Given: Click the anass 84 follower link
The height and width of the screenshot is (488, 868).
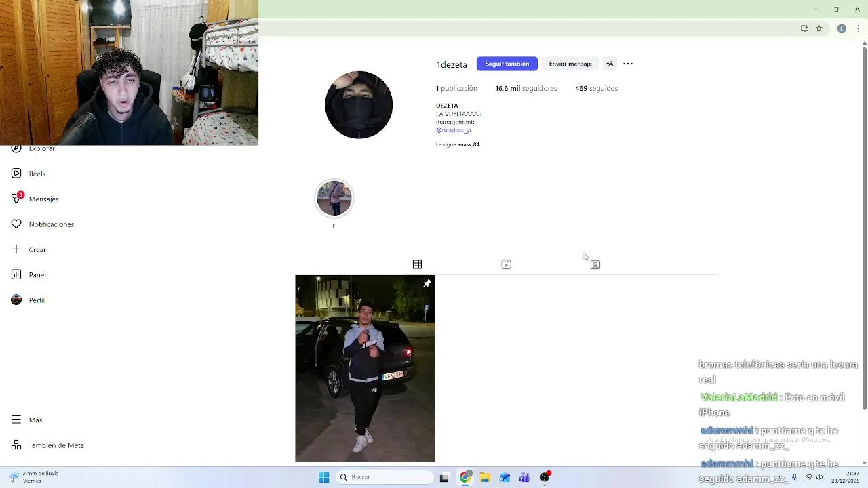Looking at the screenshot, I should [469, 145].
